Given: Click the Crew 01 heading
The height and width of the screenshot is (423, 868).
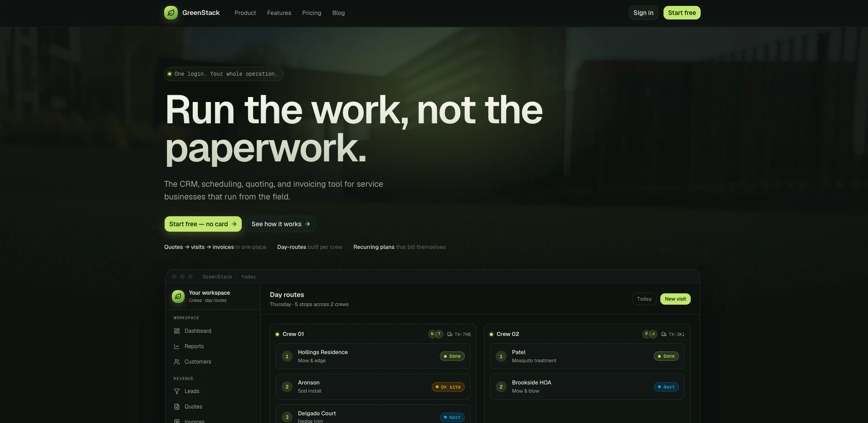Looking at the screenshot, I should tap(293, 334).
